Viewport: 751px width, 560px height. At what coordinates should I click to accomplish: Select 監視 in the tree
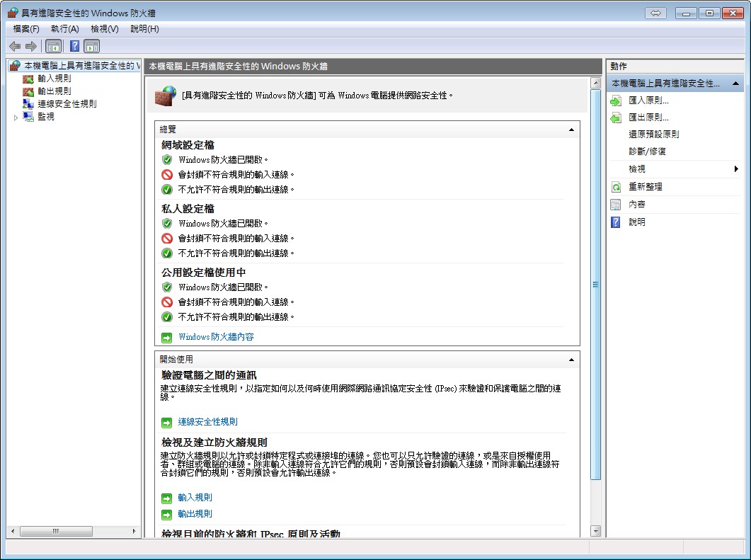(46, 116)
